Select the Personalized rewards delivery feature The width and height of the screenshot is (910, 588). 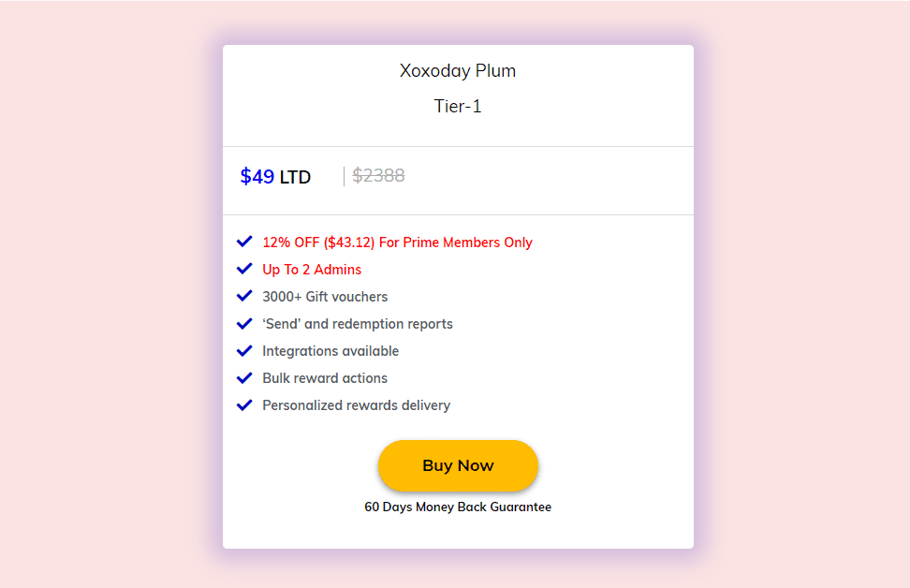tap(356, 404)
